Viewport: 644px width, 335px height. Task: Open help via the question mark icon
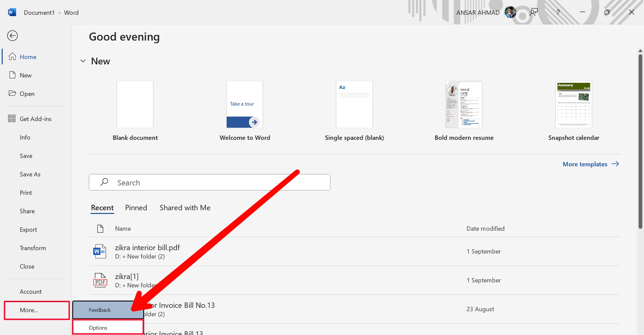tap(558, 12)
